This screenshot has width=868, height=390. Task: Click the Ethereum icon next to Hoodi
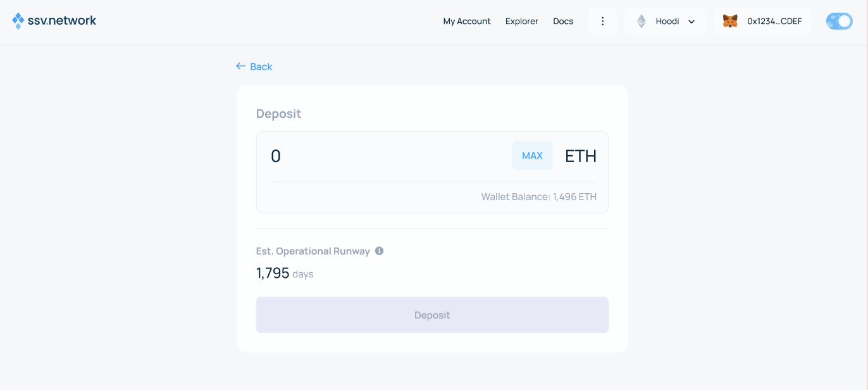tap(641, 20)
